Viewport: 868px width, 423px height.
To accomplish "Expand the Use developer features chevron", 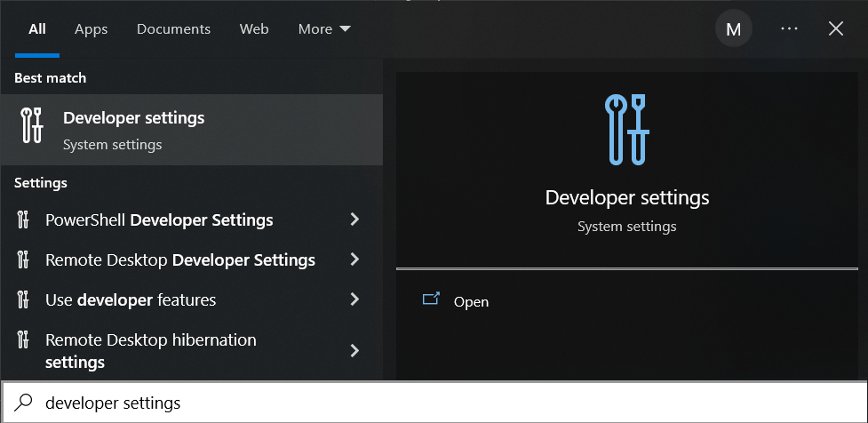I will coord(354,299).
